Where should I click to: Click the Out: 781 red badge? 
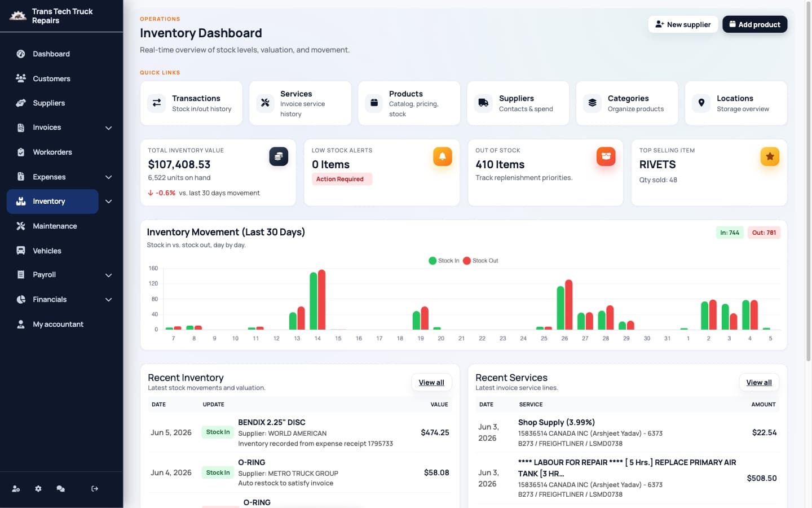tap(764, 233)
